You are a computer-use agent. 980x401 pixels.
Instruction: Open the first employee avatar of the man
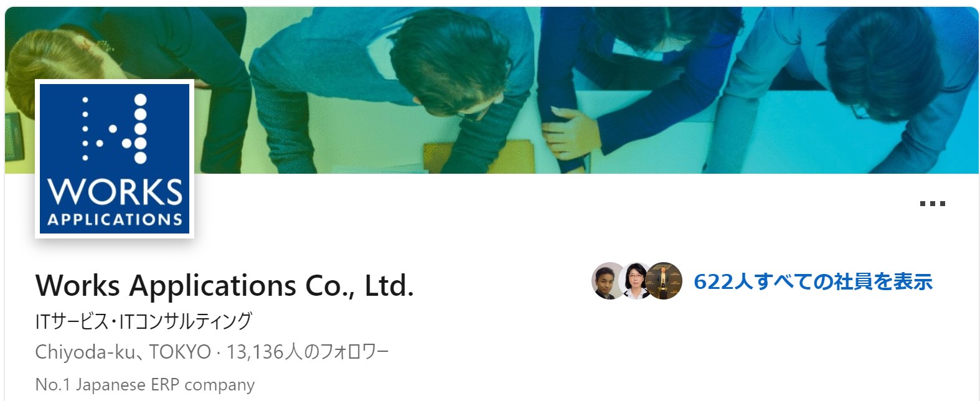pyautogui.click(x=608, y=281)
